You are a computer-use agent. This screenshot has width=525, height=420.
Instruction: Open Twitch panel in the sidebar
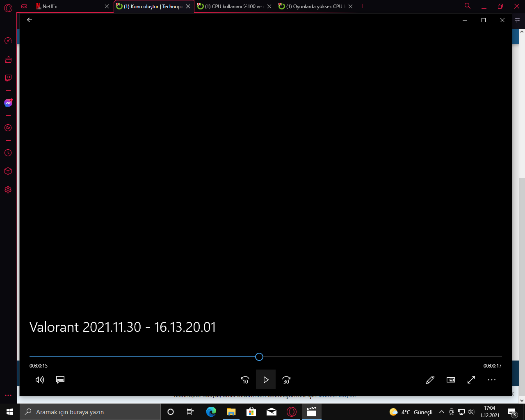pos(8,78)
